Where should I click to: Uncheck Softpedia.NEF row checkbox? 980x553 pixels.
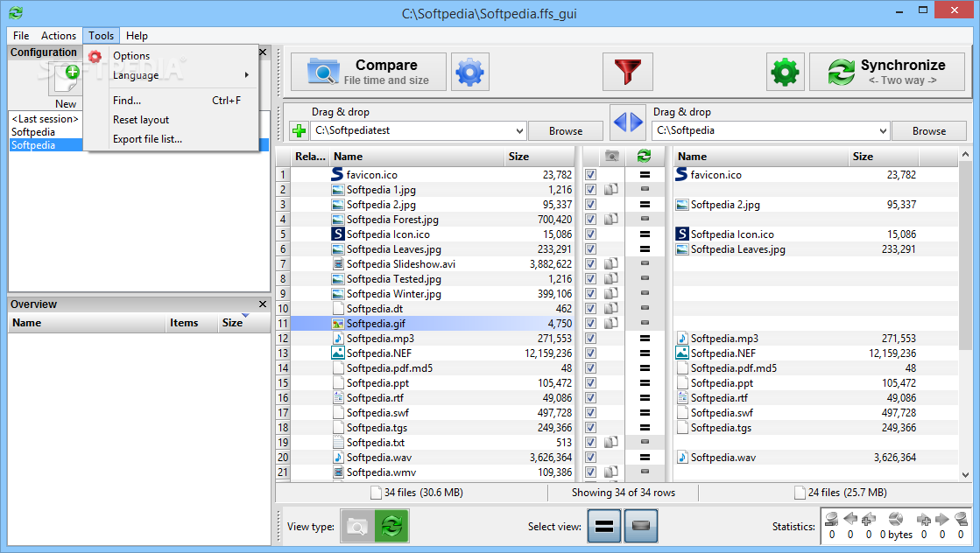point(590,353)
